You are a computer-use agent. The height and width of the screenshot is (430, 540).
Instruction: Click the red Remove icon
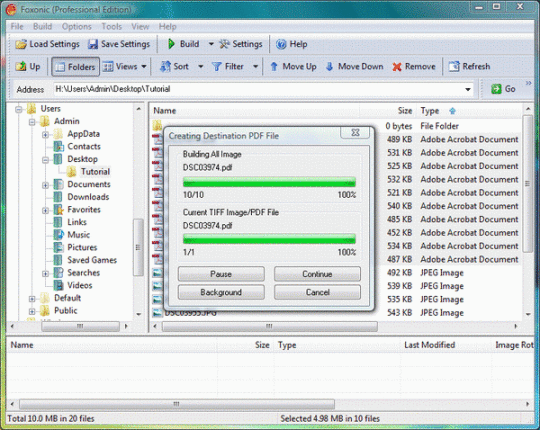(x=397, y=67)
